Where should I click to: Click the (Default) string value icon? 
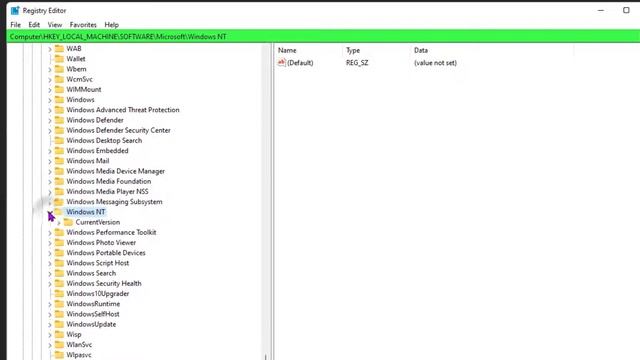point(281,62)
